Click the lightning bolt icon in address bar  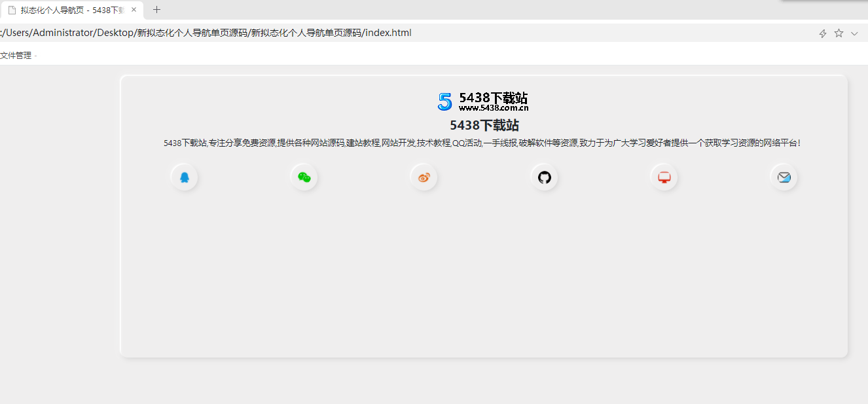[823, 33]
